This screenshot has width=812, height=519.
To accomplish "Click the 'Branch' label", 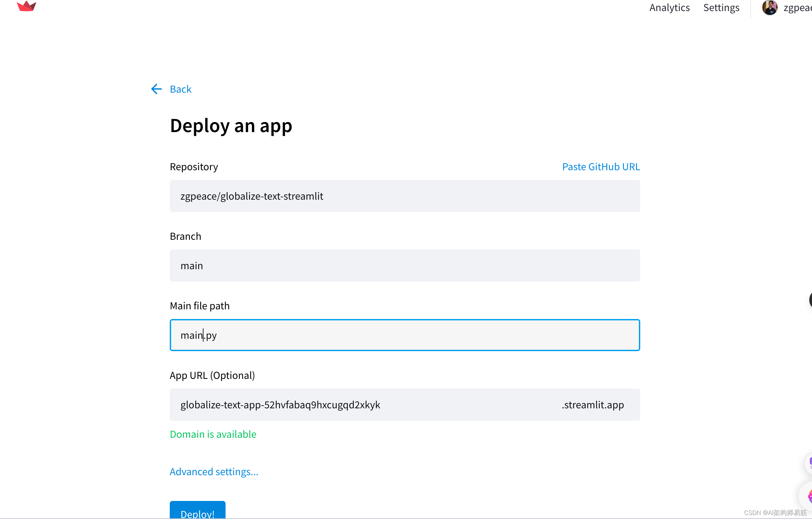I will [x=185, y=236].
